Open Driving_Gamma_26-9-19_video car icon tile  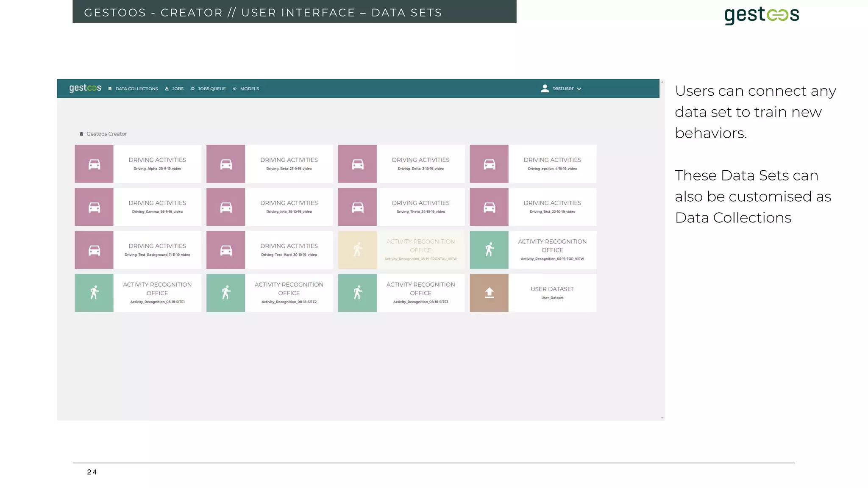point(94,207)
